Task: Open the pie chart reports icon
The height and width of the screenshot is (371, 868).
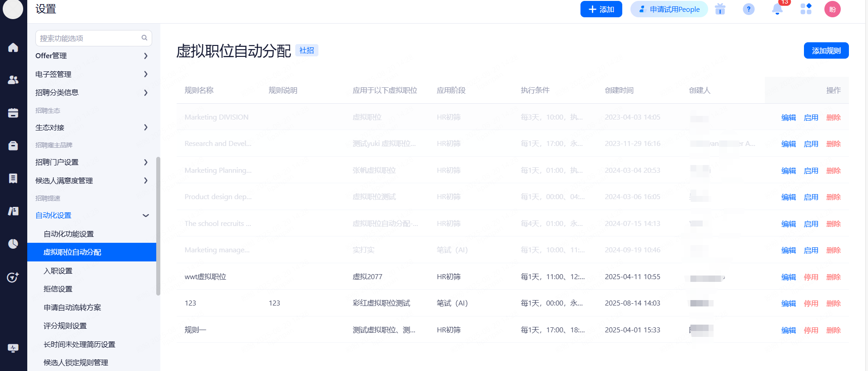Action: (x=13, y=244)
